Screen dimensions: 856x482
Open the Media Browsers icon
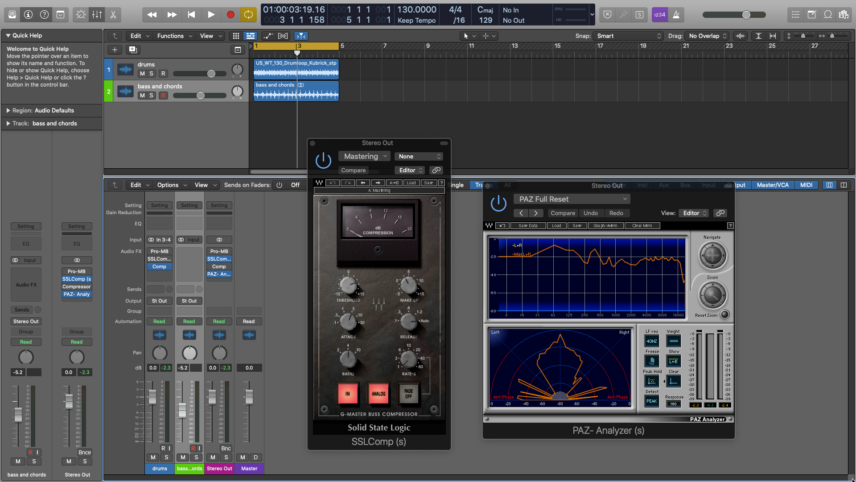tap(844, 15)
